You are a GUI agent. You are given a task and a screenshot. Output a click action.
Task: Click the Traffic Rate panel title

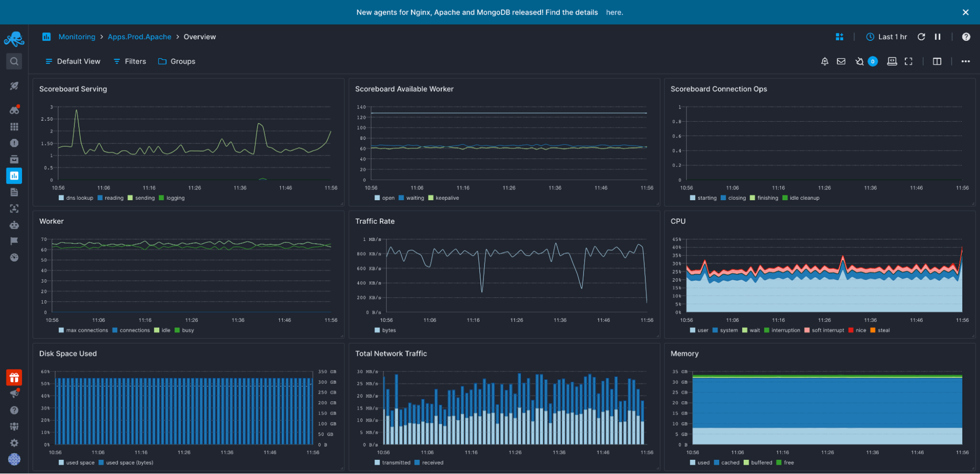[x=375, y=221]
